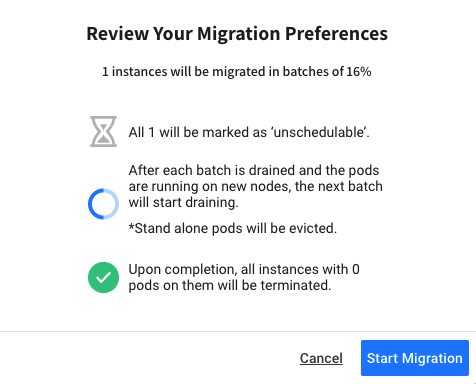Click the '*Stand alone pods will be evicted' note

pos(233,228)
